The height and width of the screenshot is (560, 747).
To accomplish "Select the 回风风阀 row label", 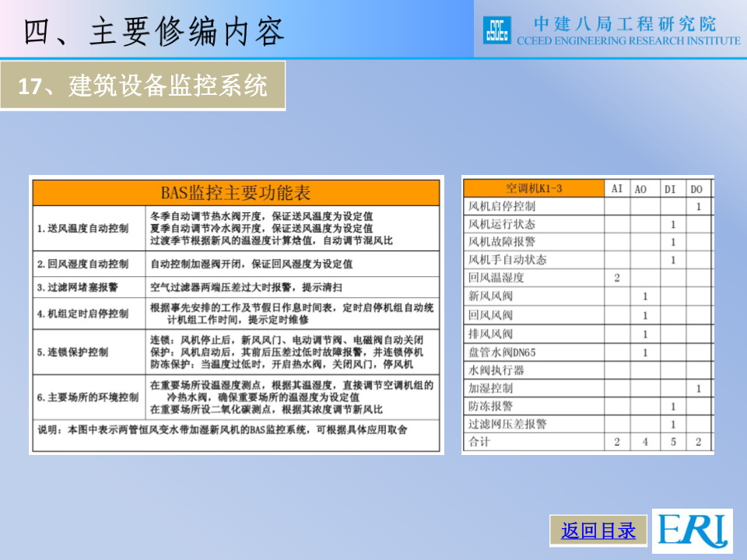I will [x=490, y=315].
